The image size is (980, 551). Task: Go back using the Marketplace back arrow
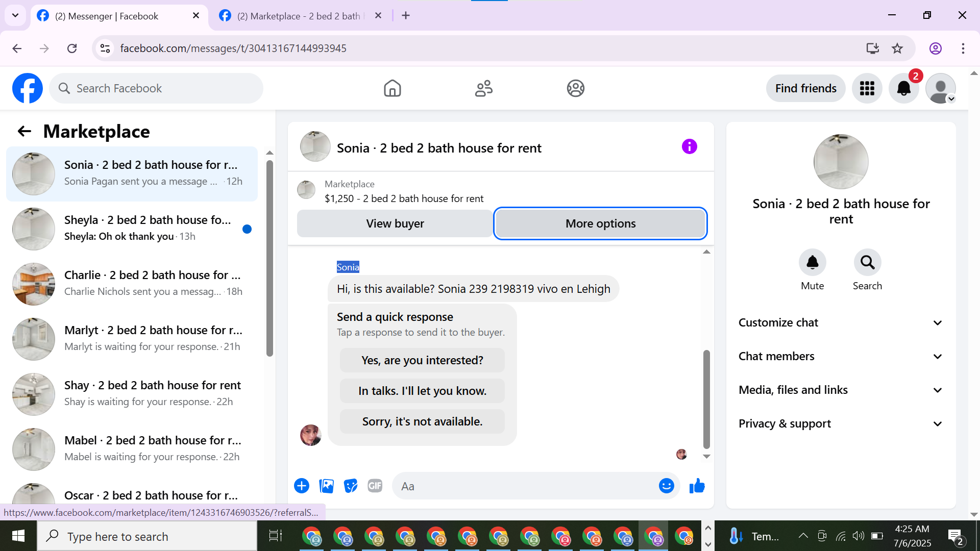pyautogui.click(x=24, y=132)
